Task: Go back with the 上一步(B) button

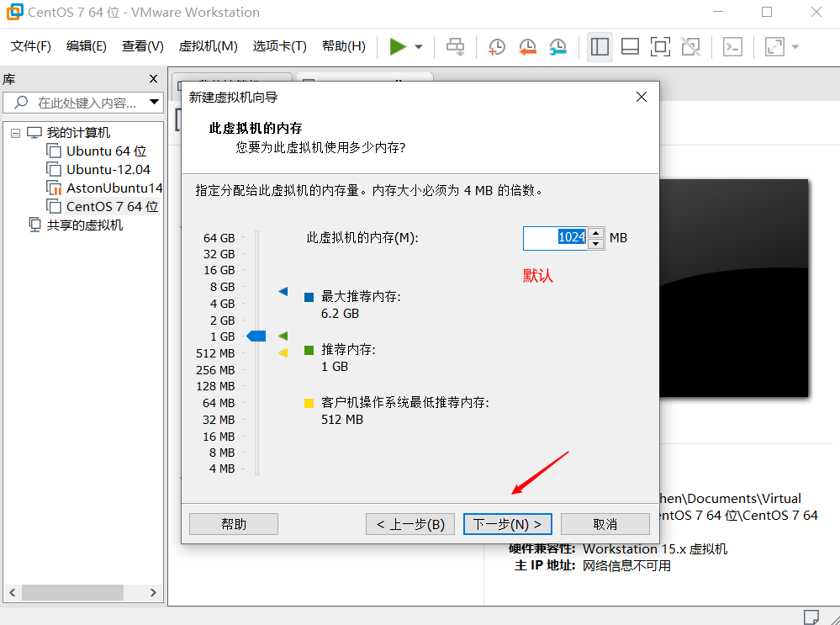Action: [410, 524]
